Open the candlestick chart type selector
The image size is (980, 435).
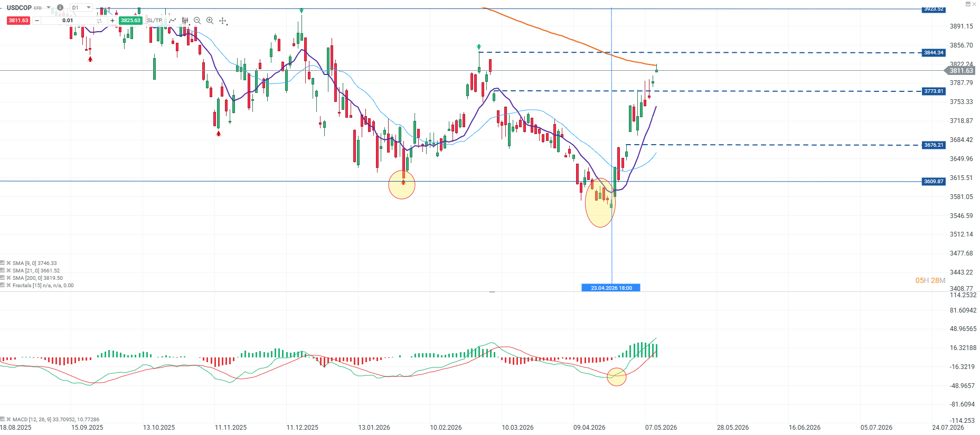click(x=185, y=21)
